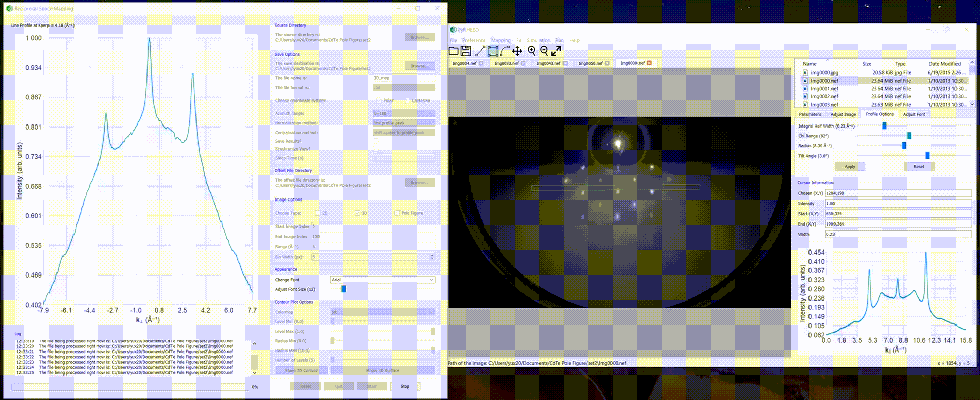Select the Img0000.nef row in file list
This screenshot has width=980, height=400.
coord(885,81)
